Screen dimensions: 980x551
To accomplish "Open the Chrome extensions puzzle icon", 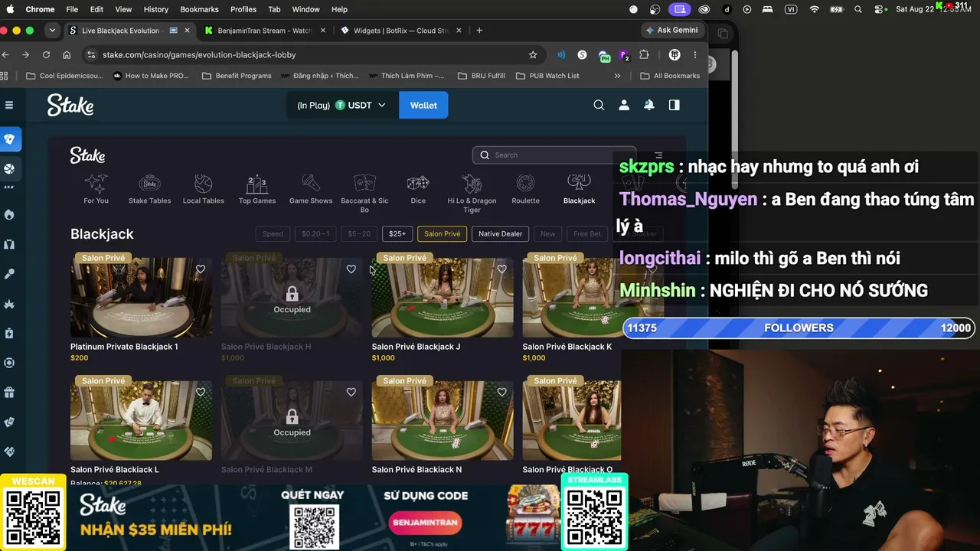I will click(644, 55).
